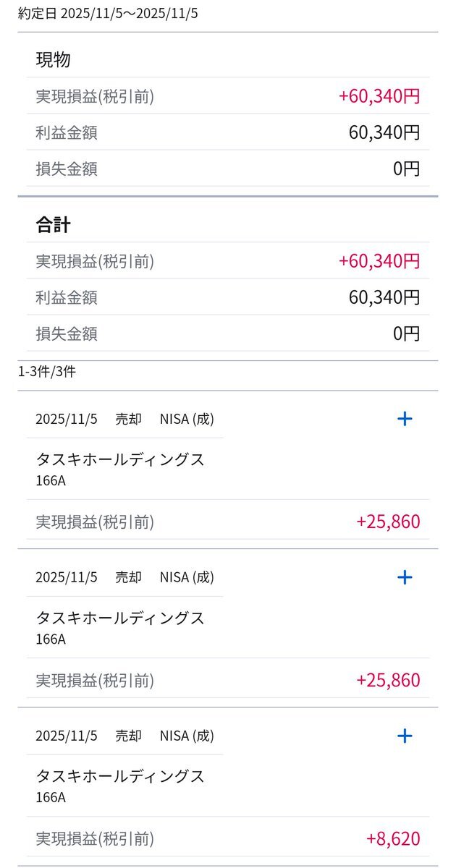Select the 利益金額 row under 合計
This screenshot has height=868, width=456.
pos(227,297)
